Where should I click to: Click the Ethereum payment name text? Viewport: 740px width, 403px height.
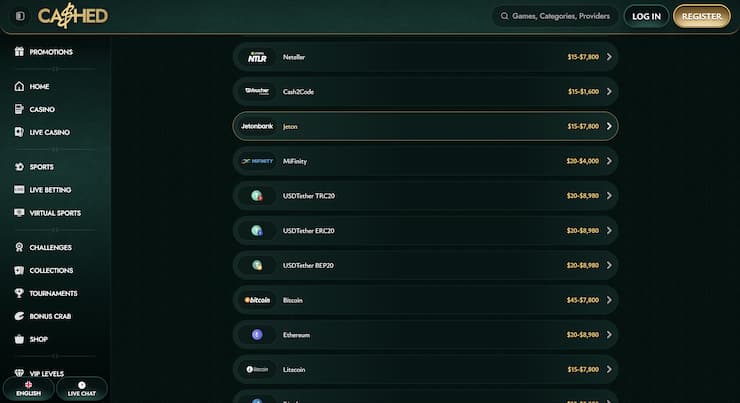tap(296, 335)
